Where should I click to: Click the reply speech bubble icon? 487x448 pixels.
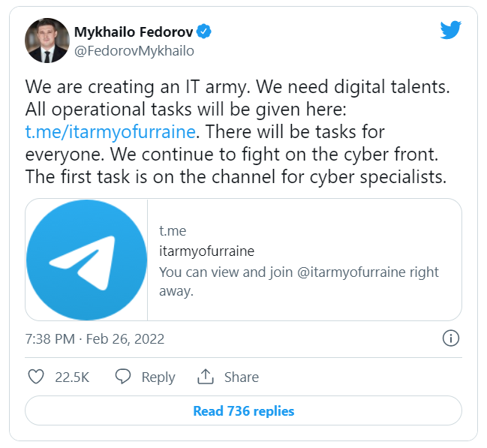pos(124,377)
